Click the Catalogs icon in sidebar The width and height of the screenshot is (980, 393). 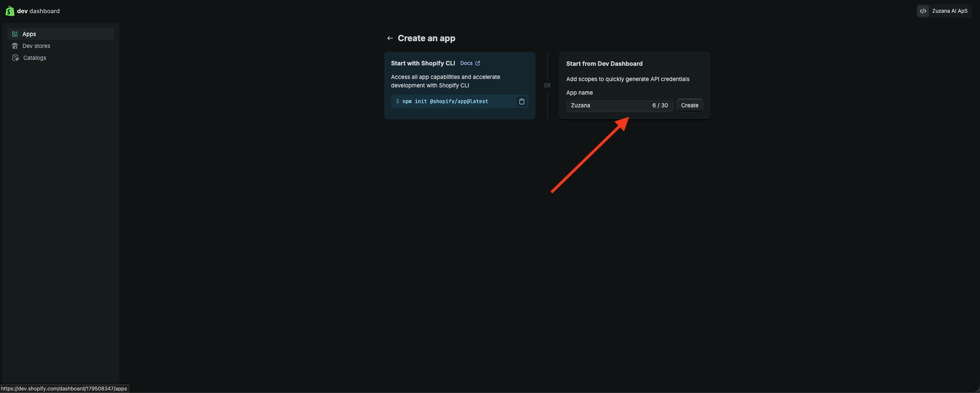point(15,58)
